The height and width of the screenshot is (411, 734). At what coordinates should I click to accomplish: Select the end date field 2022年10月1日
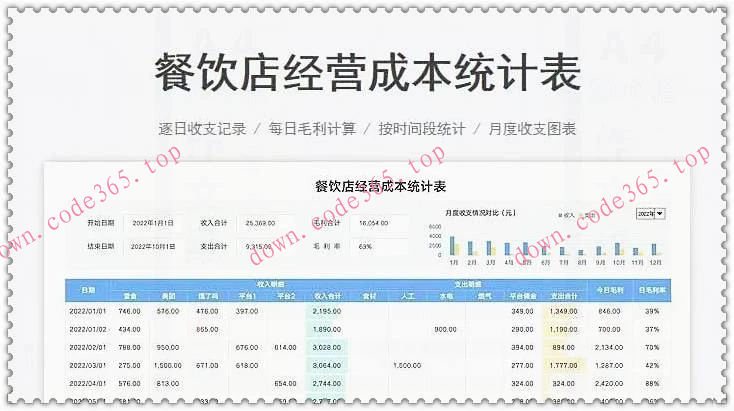153,246
